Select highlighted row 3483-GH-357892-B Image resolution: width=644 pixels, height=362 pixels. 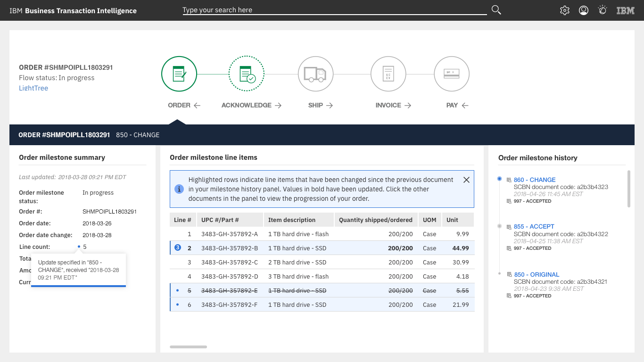(x=322, y=248)
